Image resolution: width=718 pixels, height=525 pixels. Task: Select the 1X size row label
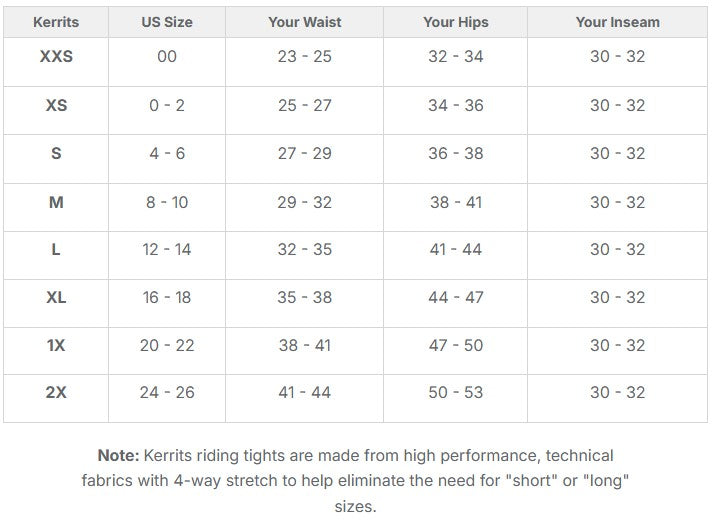(x=56, y=345)
